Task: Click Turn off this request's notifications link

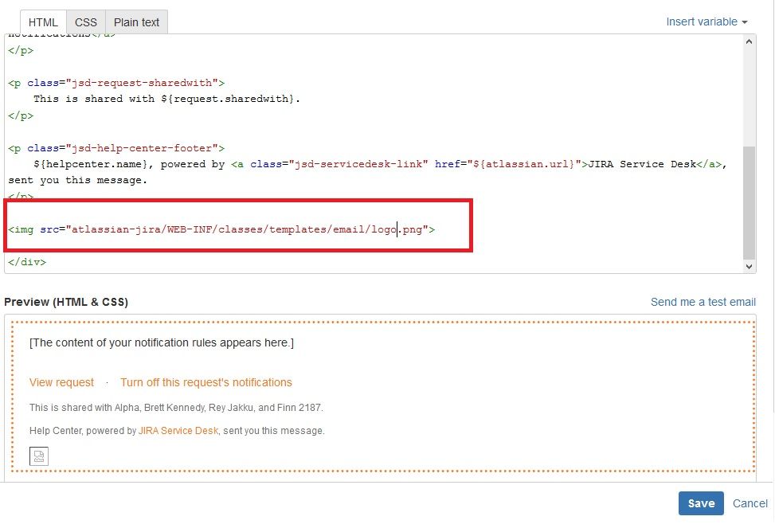Action: tap(205, 382)
